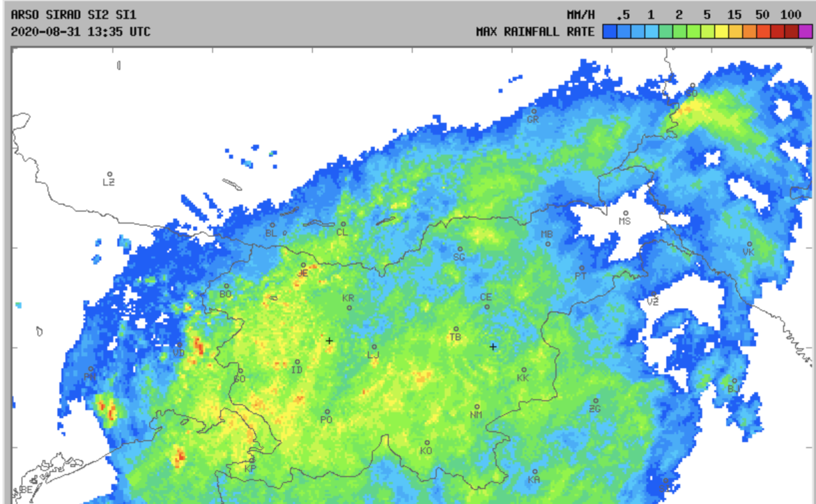This screenshot has width=816, height=504.
Task: Click the LJ city marker circle
Action: (x=374, y=347)
